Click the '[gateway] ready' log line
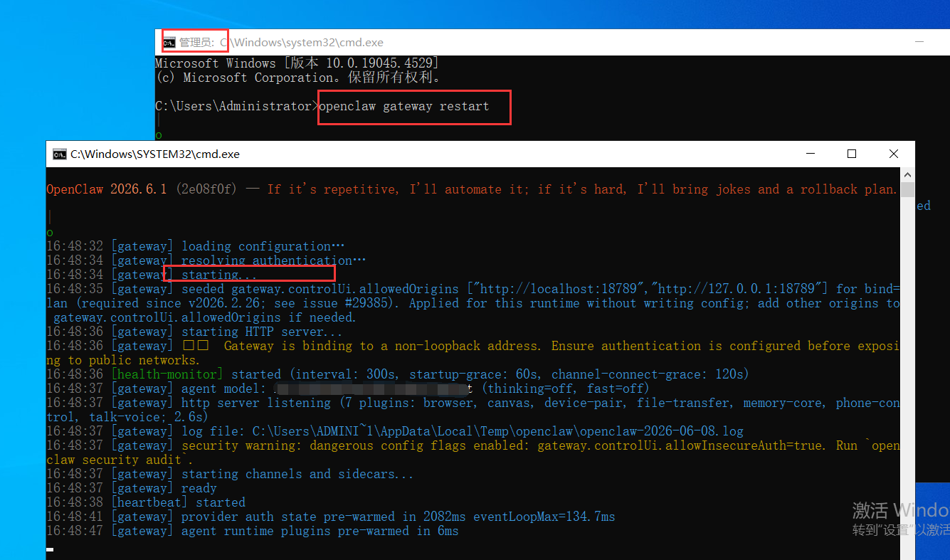The image size is (950, 560). (132, 488)
